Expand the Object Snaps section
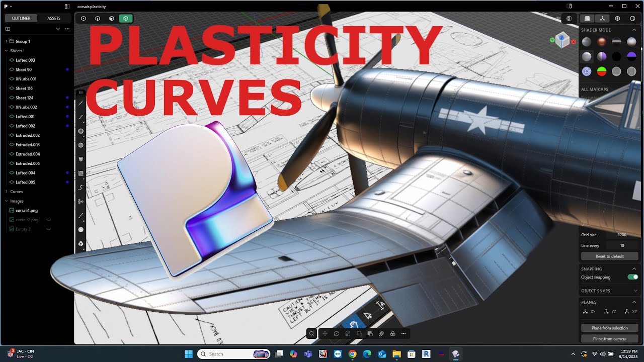The width and height of the screenshot is (644, 362). 635,291
